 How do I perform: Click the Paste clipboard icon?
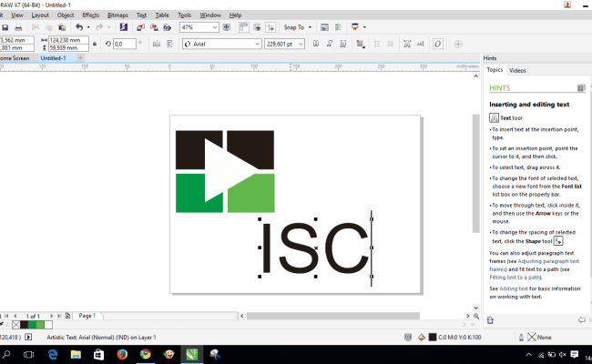(x=62, y=27)
